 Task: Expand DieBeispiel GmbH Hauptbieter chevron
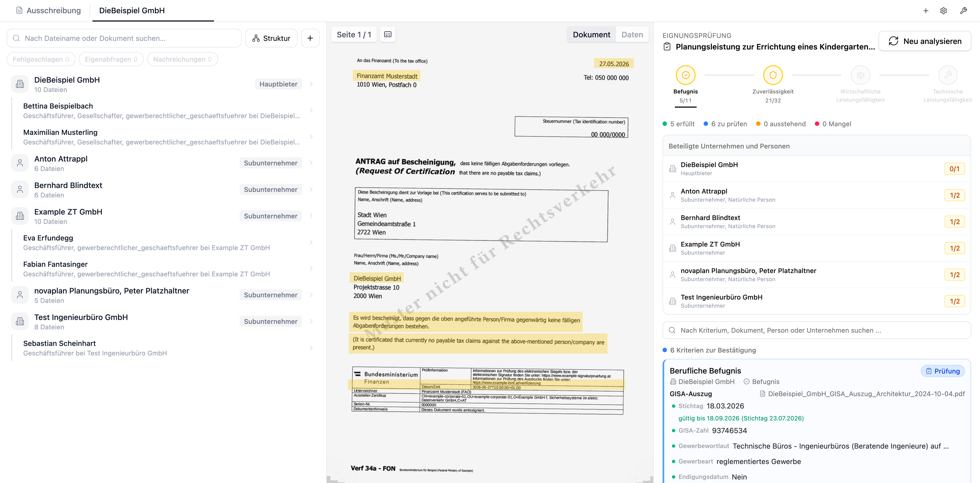tap(311, 84)
